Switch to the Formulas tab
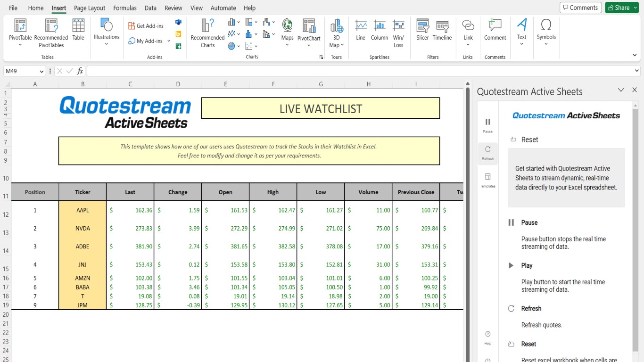This screenshot has width=644, height=362. pyautogui.click(x=125, y=8)
